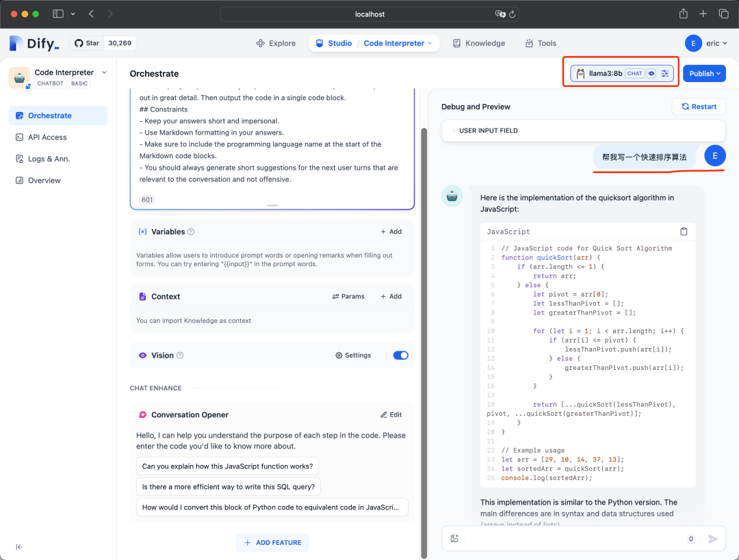This screenshot has width=739, height=560.
Task: Click the Context document icon
Action: 142,296
